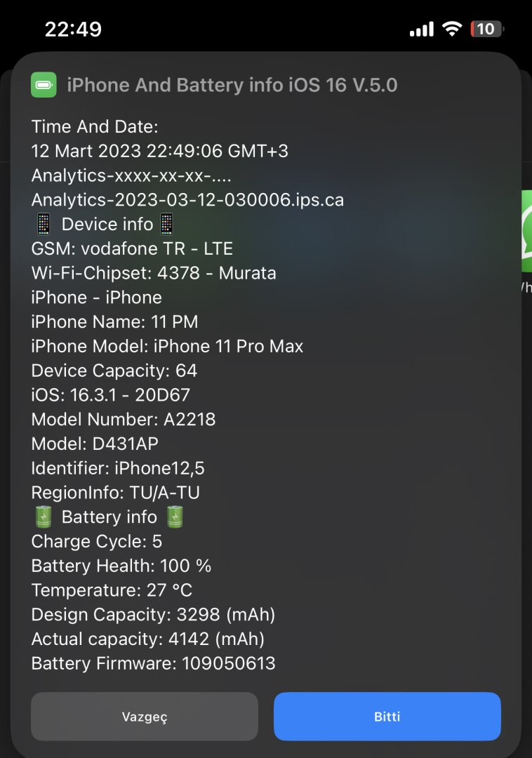Tap the Battery Firmware: 109050613 line
532x758 pixels.
[x=153, y=663]
